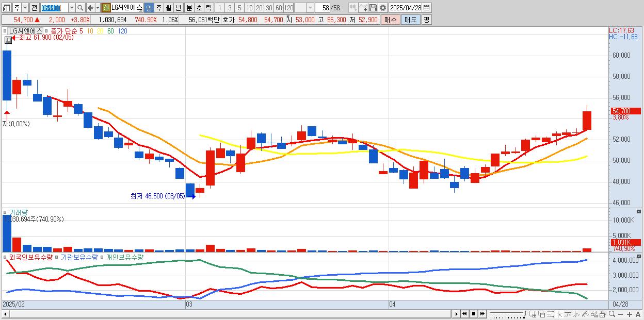Click the zigzag wave chart icon at bottom

click(577, 314)
